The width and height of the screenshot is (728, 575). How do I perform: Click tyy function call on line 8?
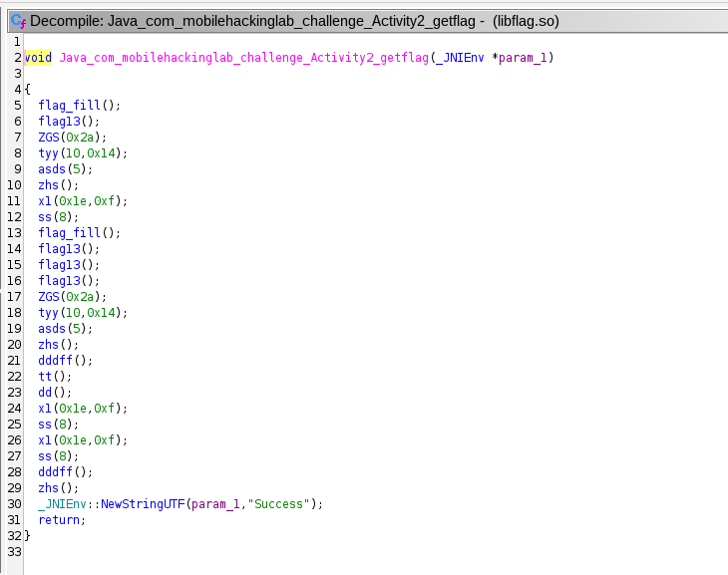[x=49, y=153]
